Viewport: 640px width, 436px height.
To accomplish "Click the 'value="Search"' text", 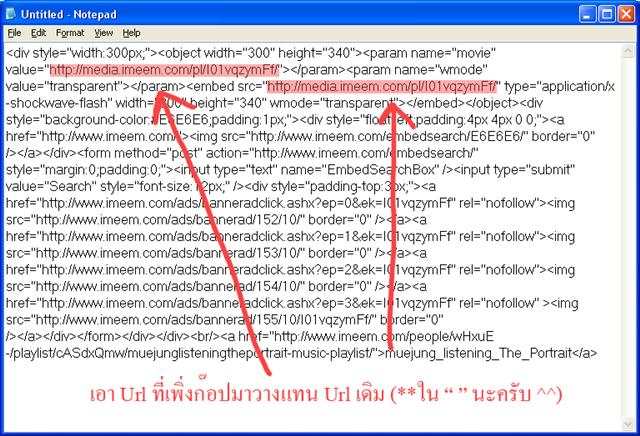I will tap(51, 186).
